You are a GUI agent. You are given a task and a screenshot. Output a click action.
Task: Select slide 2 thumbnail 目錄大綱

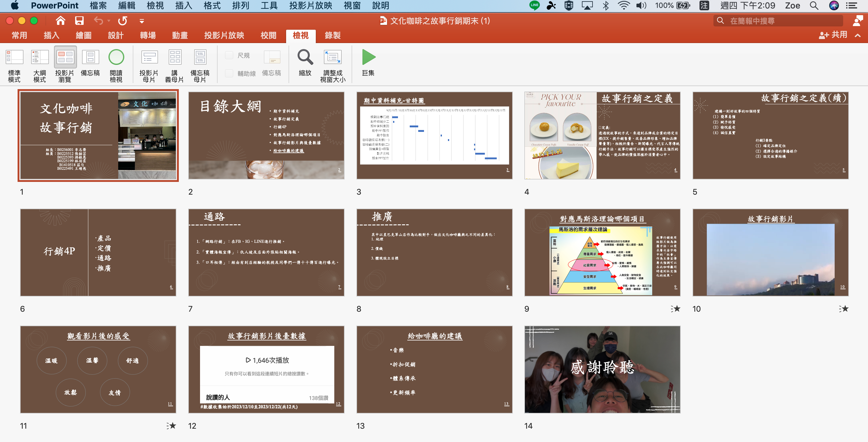click(266, 135)
